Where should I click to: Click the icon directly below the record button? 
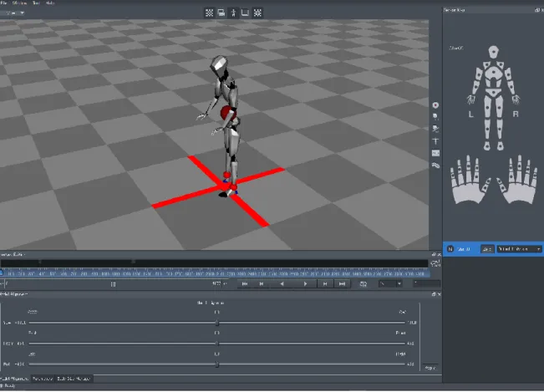click(435, 117)
